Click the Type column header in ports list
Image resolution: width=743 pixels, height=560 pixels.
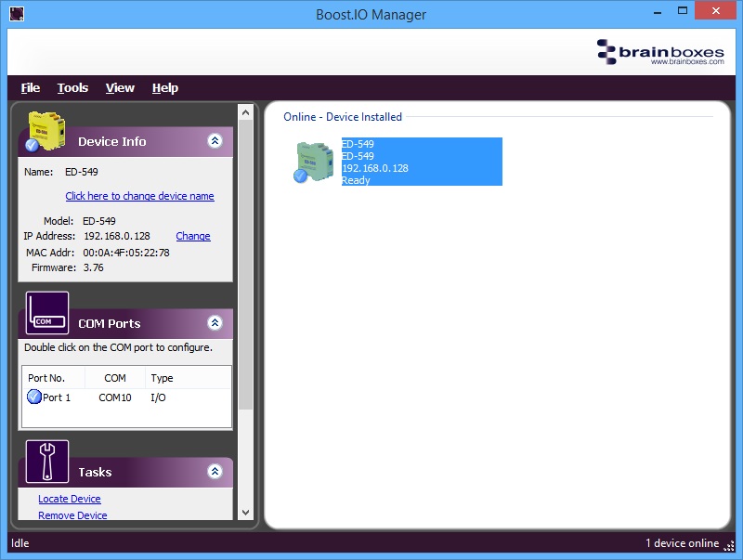[x=162, y=378]
